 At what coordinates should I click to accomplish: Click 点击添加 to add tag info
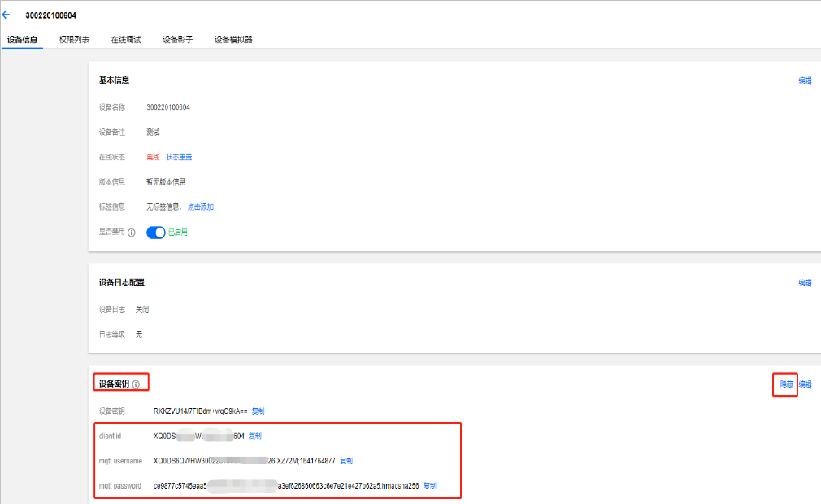(x=201, y=207)
